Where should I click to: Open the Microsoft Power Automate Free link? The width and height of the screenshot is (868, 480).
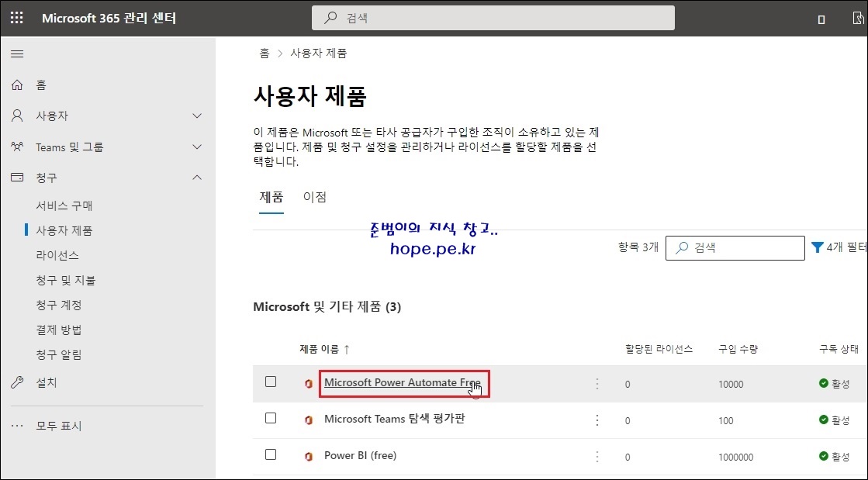[x=403, y=382]
